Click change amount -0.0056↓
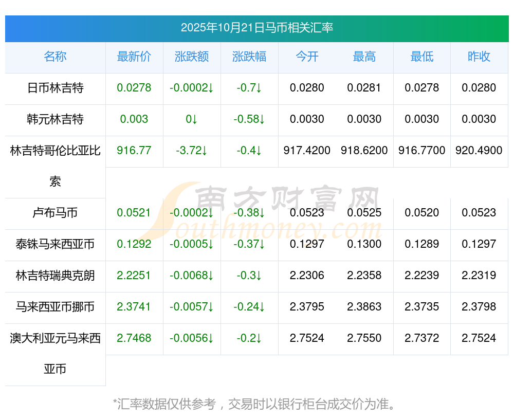 coord(192,338)
